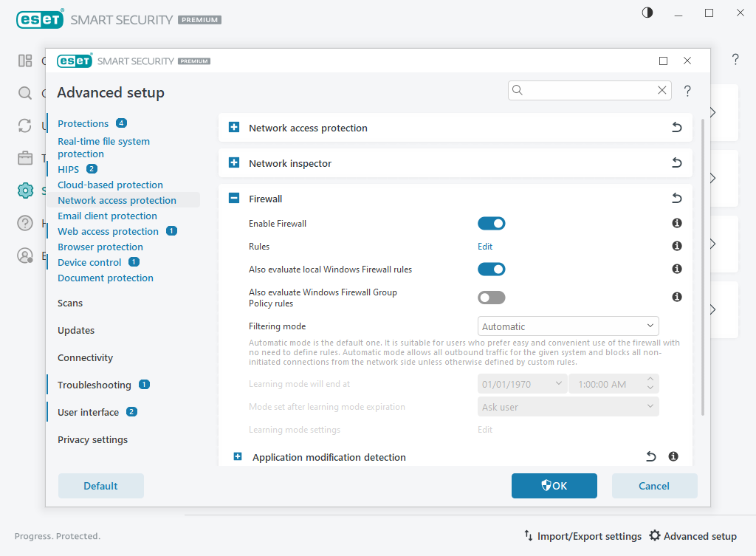Click the settings panel vertical scrollbar
Viewport: 756px width, 556px height.
pyautogui.click(x=703, y=266)
